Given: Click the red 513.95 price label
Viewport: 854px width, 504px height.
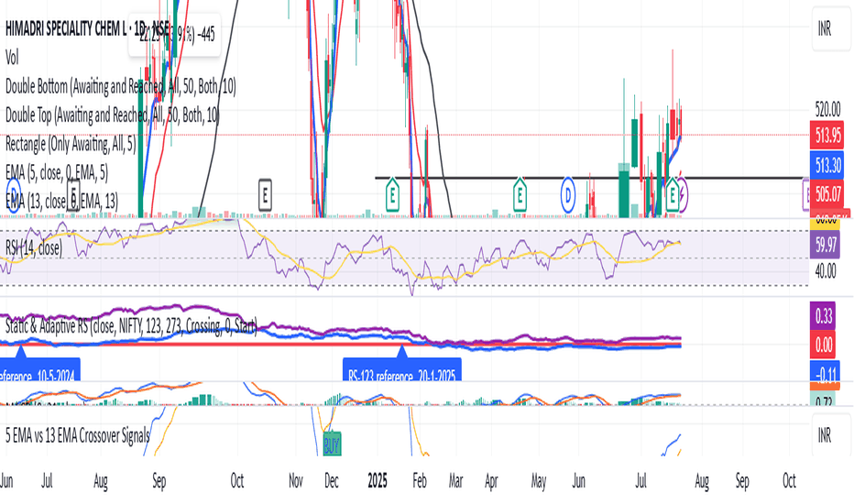Looking at the screenshot, I should point(827,135).
